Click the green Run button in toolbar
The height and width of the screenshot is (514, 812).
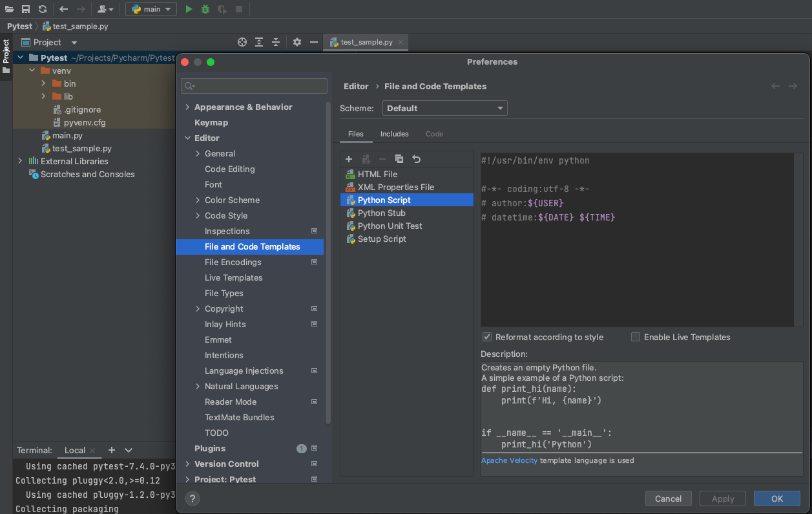click(189, 9)
